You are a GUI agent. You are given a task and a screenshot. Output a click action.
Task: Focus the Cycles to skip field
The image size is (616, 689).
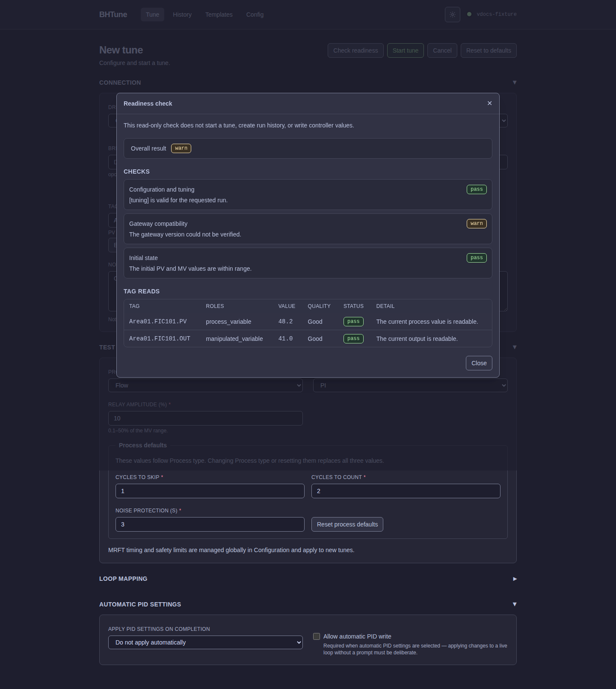210,491
